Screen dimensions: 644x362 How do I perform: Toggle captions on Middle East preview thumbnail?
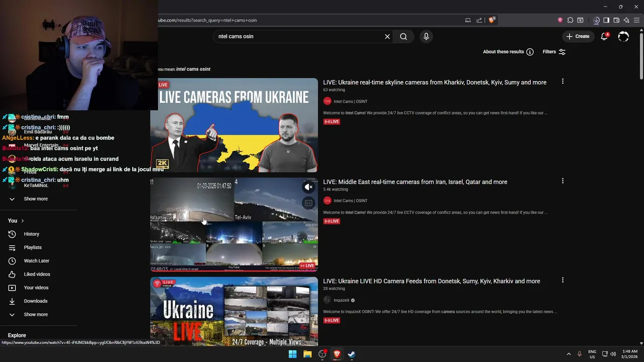tap(308, 203)
